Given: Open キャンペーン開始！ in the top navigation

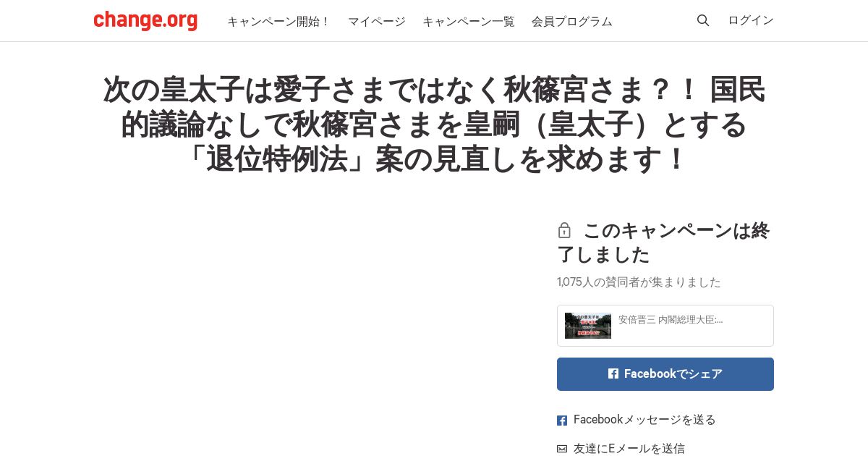Looking at the screenshot, I should pos(278,21).
